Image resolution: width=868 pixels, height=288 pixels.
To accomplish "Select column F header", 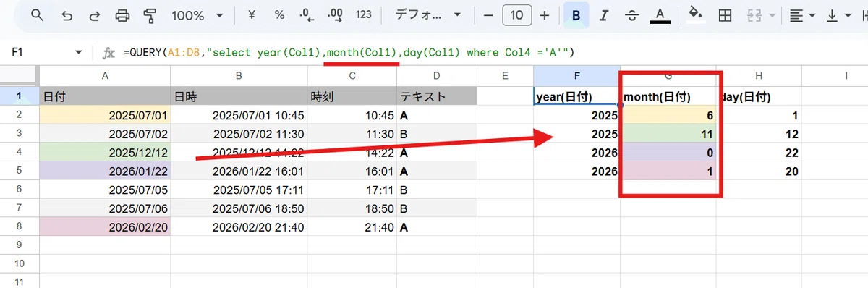I will tap(576, 75).
